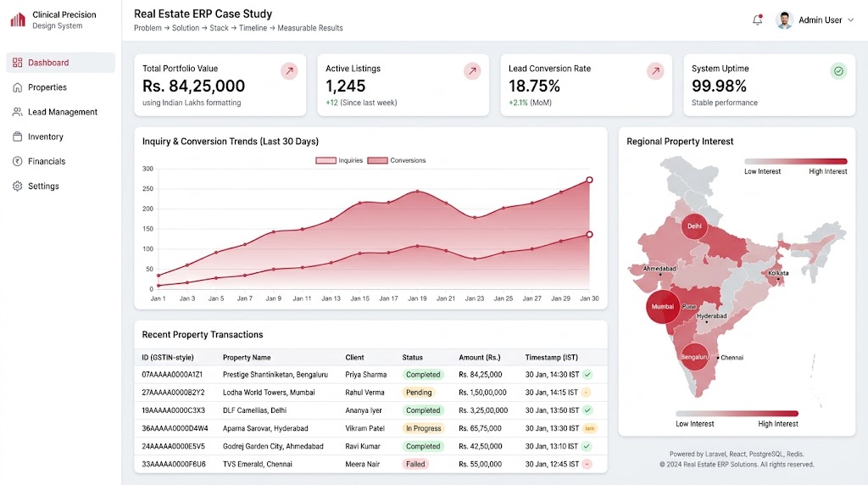Expand the Admin User dropdown chevron
The height and width of the screenshot is (485, 868).
pos(851,20)
